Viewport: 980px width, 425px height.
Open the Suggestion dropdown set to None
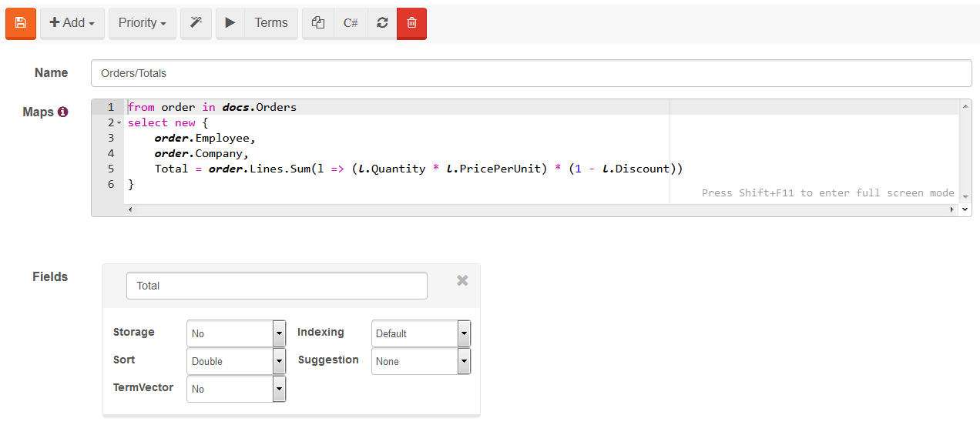[421, 361]
